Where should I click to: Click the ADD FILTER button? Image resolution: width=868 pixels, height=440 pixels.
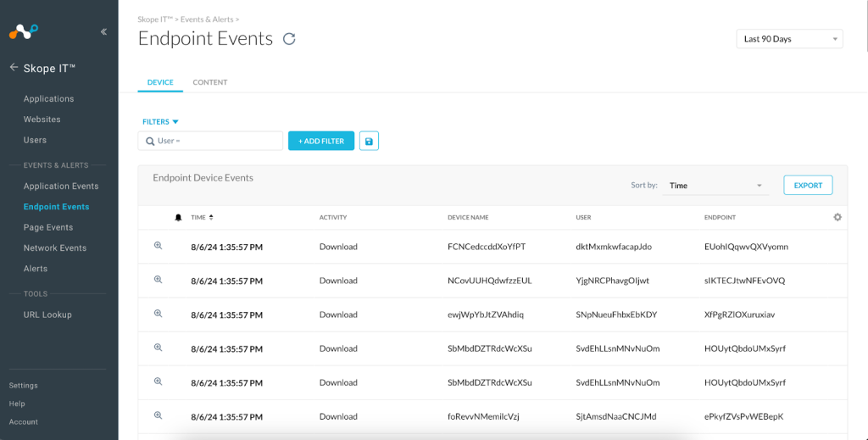pos(321,141)
